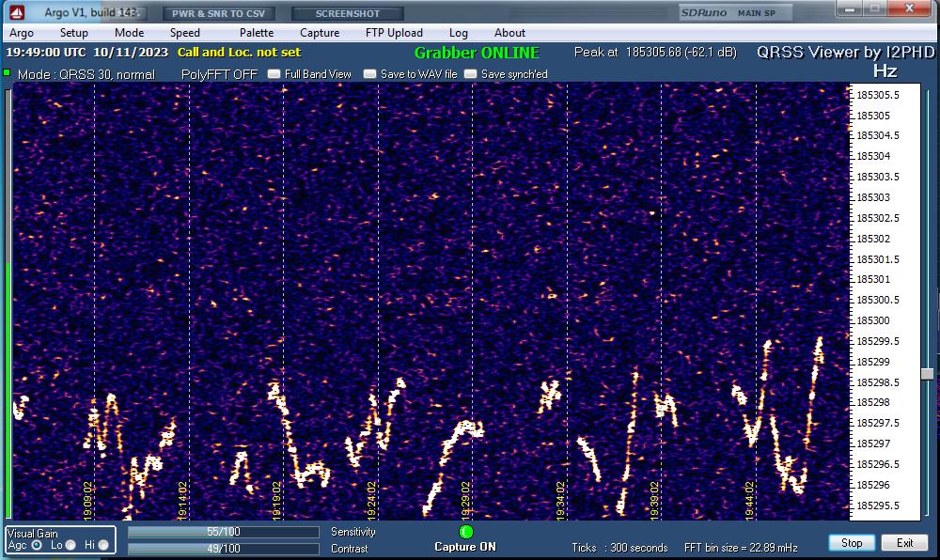This screenshot has width=940, height=560.
Task: Click the 19:29:02 time marker
Action: pos(466,501)
